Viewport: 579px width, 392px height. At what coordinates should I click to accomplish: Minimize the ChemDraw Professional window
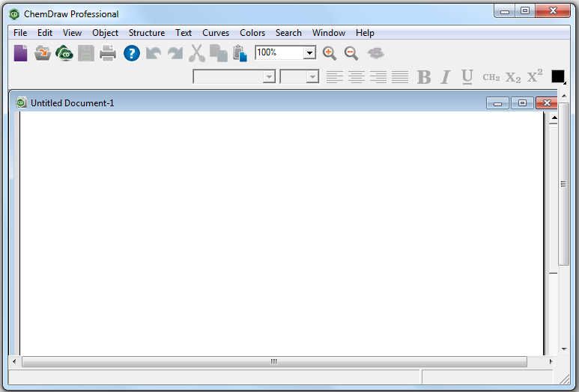505,11
